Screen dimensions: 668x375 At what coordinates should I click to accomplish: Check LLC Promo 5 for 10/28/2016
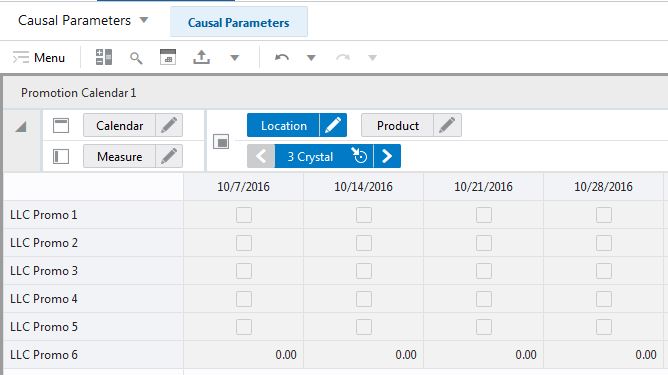coord(604,327)
